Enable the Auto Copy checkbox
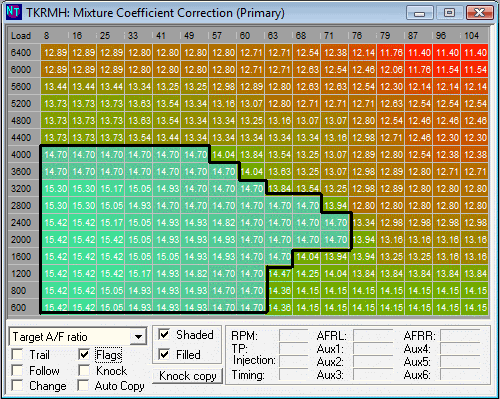The image size is (500, 399). [84, 385]
